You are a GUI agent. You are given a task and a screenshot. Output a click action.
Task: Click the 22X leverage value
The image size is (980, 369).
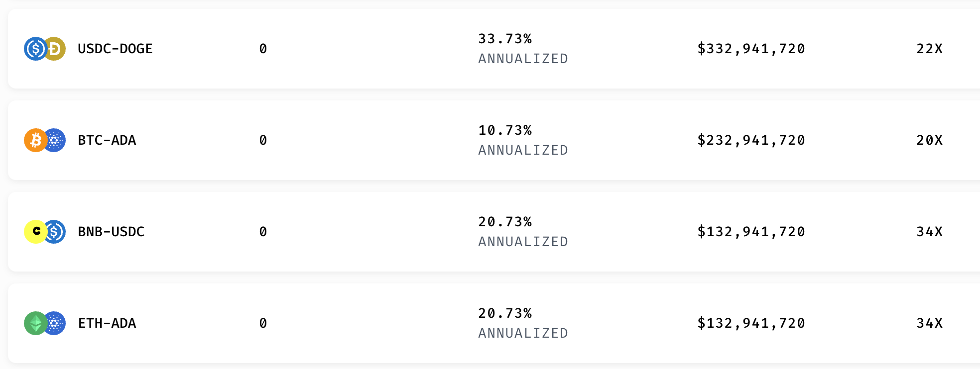[x=929, y=49]
